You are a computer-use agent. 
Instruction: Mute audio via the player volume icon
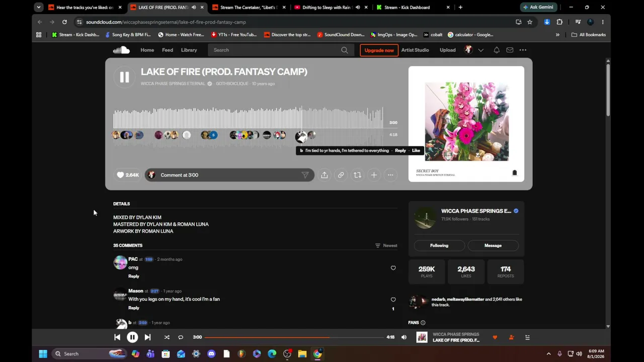(404, 337)
